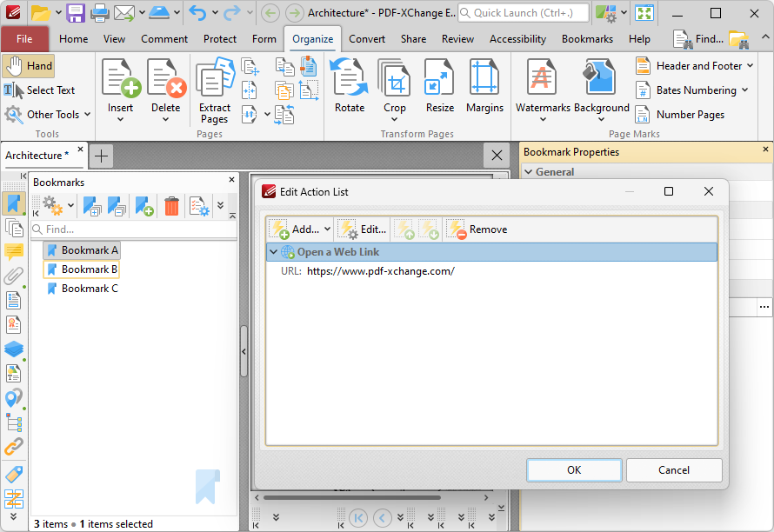This screenshot has height=532, width=774.
Task: Click the full screen toggle icon
Action: tap(644, 13)
